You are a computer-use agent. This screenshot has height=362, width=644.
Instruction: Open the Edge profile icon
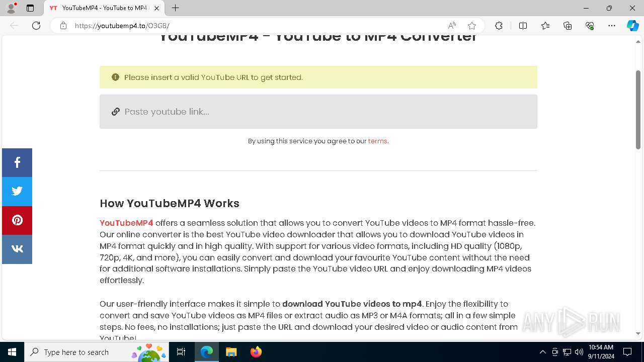tap(11, 8)
